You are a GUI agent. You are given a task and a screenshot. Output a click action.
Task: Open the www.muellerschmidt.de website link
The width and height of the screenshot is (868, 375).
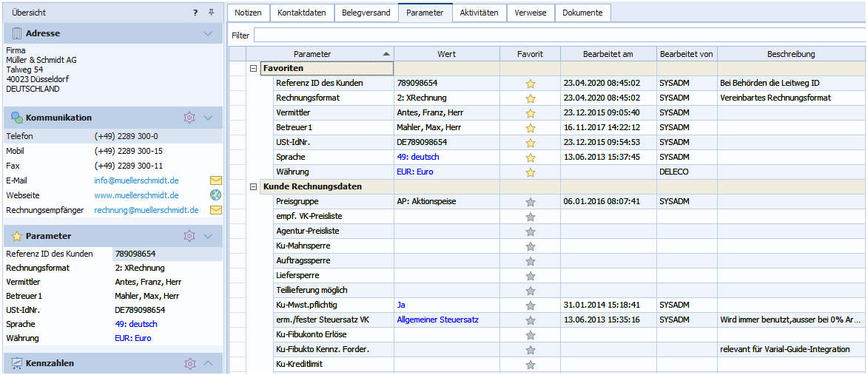pyautogui.click(x=136, y=195)
